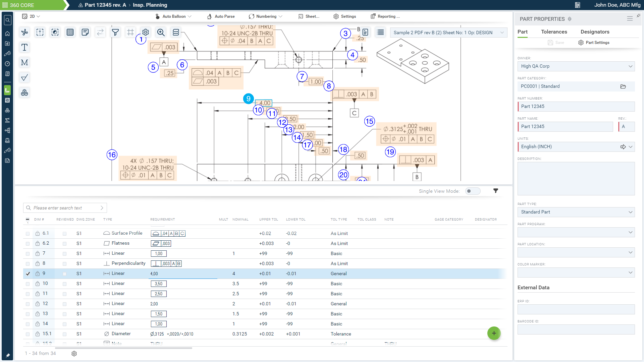Switch to the Tolerances tab
The image size is (644, 362).
[x=554, y=32]
